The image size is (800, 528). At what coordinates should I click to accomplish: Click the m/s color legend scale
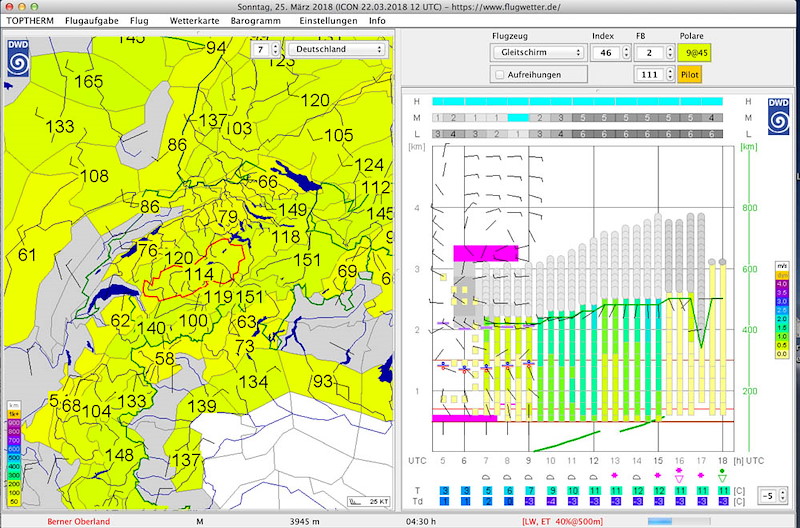tap(781, 311)
